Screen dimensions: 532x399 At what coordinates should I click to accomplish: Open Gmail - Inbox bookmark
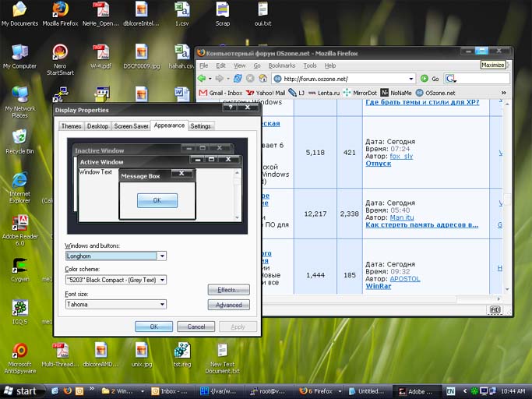(x=221, y=93)
